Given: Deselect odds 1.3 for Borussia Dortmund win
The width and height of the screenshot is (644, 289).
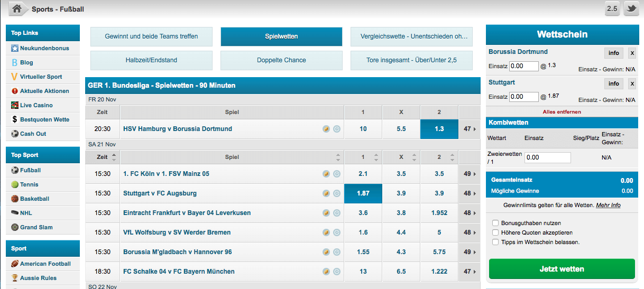Looking at the screenshot, I should (x=439, y=129).
